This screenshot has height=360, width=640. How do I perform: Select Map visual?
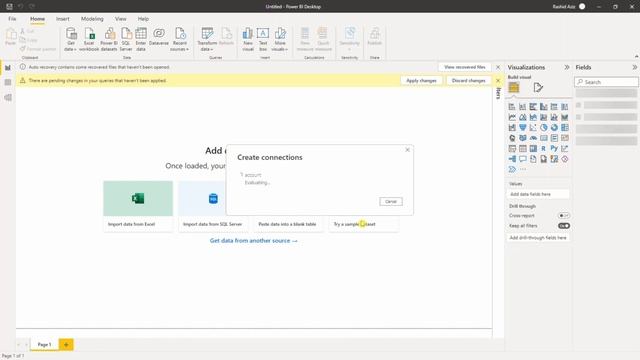click(512, 138)
